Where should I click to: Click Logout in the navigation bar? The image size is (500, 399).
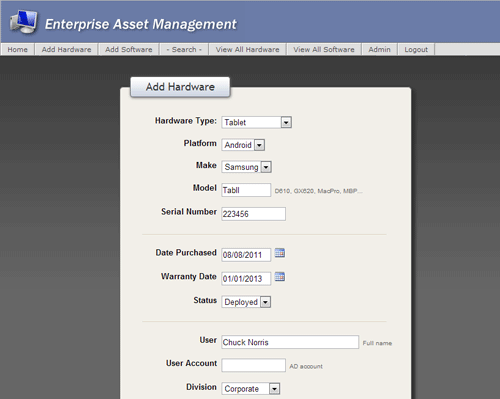[416, 49]
